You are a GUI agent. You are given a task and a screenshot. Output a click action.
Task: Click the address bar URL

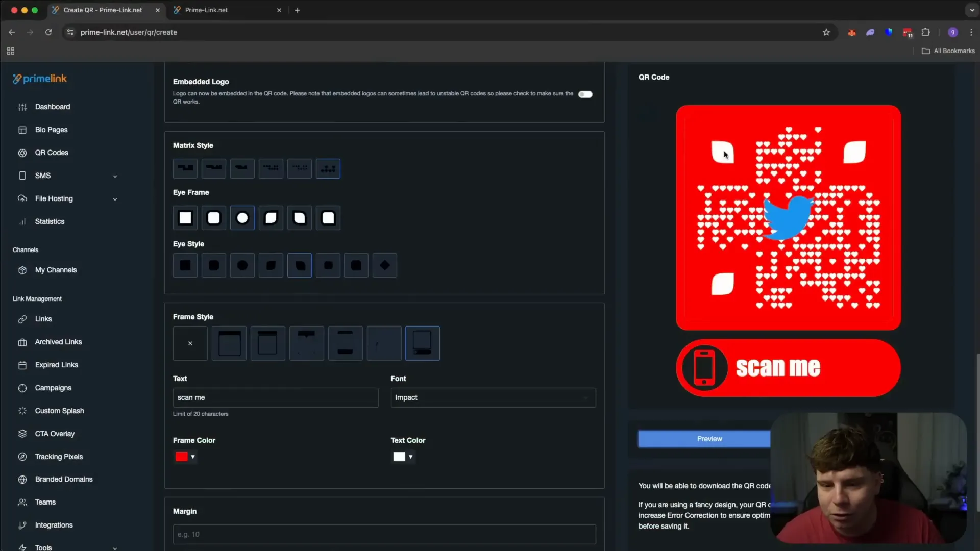(x=129, y=32)
